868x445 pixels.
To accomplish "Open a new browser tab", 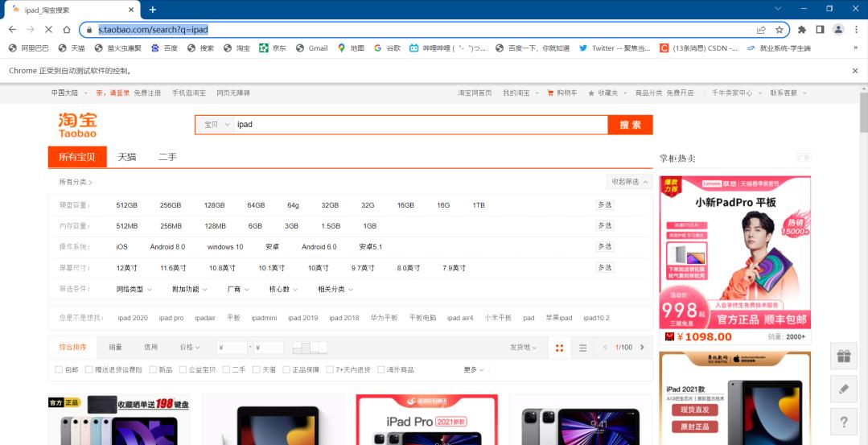I will (x=153, y=10).
